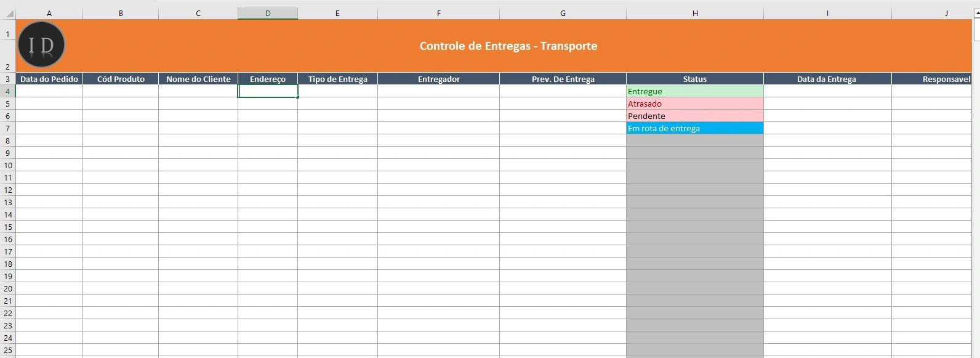This screenshot has width=980, height=358.
Task: Select the Nome do Cliente header cell
Action: (x=198, y=79)
